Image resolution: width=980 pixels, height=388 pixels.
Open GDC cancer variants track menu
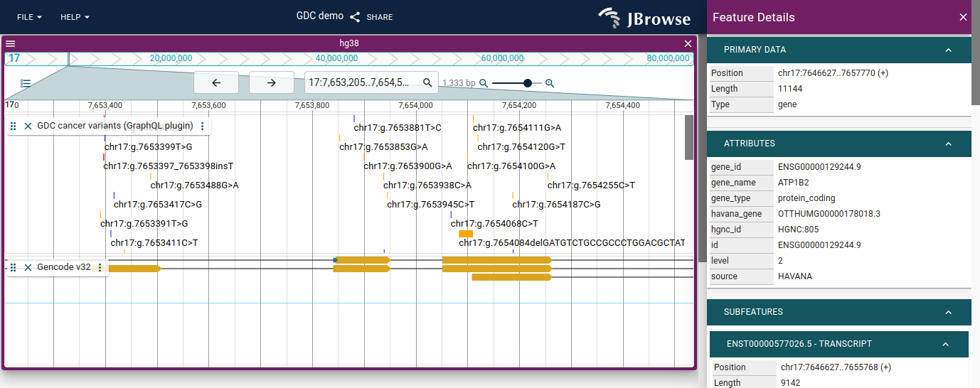click(202, 126)
